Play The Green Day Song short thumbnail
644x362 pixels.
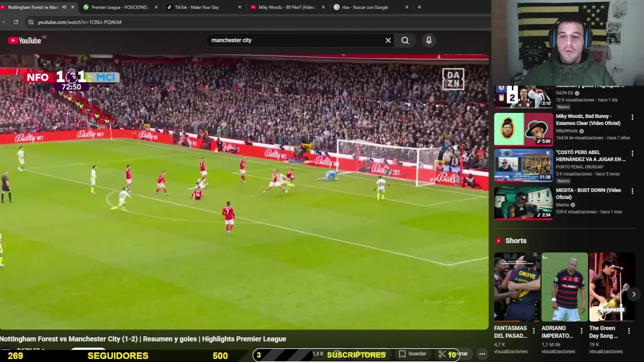[x=612, y=287]
